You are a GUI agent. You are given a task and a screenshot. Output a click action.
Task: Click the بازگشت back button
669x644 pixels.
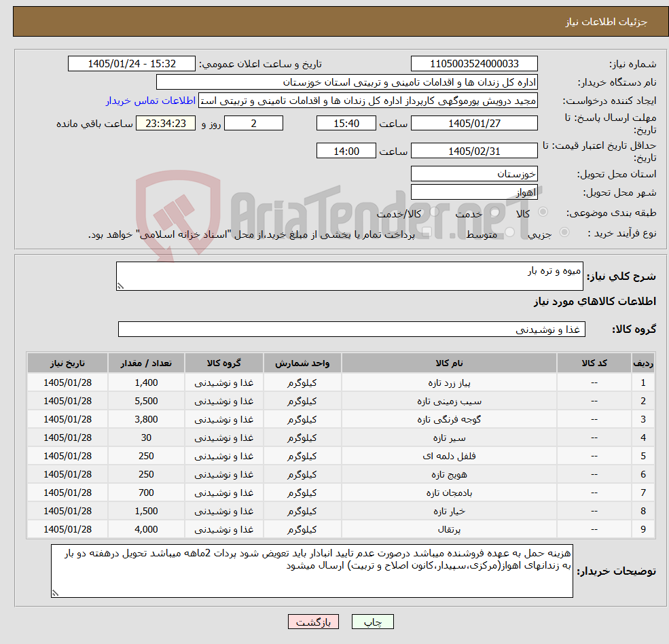pos(313,622)
